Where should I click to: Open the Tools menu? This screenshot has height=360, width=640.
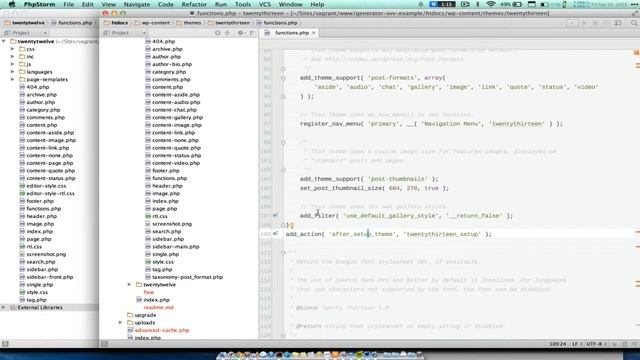point(242,4)
